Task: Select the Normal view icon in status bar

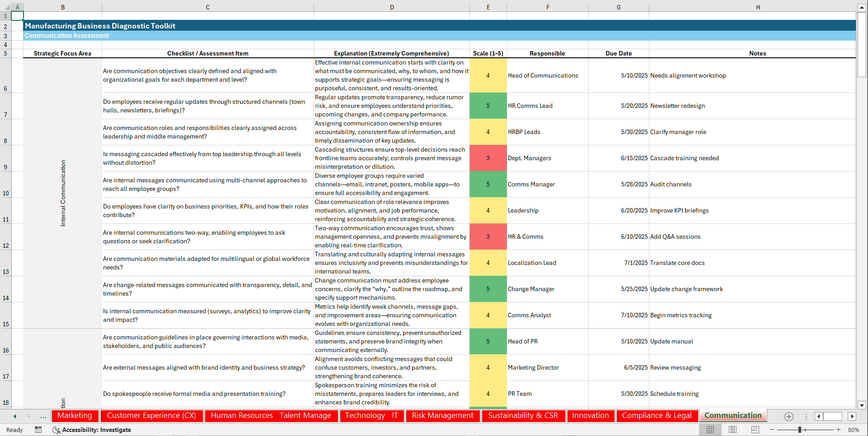Action: pos(710,430)
